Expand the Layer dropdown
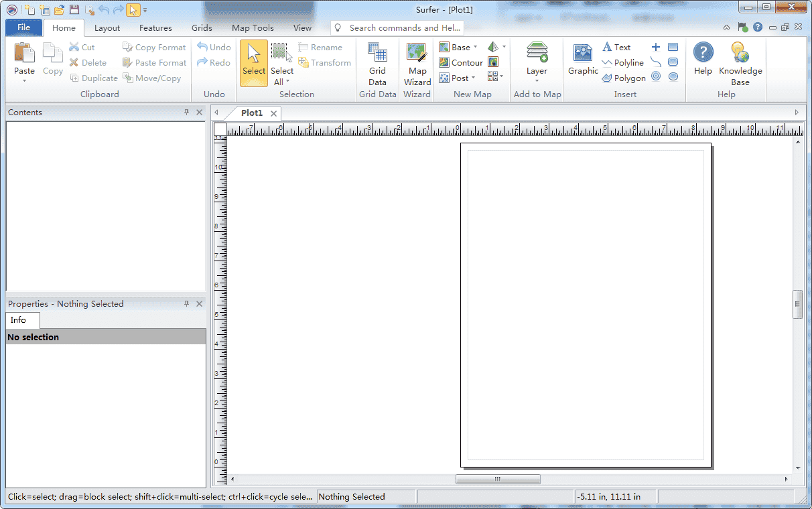 [537, 81]
